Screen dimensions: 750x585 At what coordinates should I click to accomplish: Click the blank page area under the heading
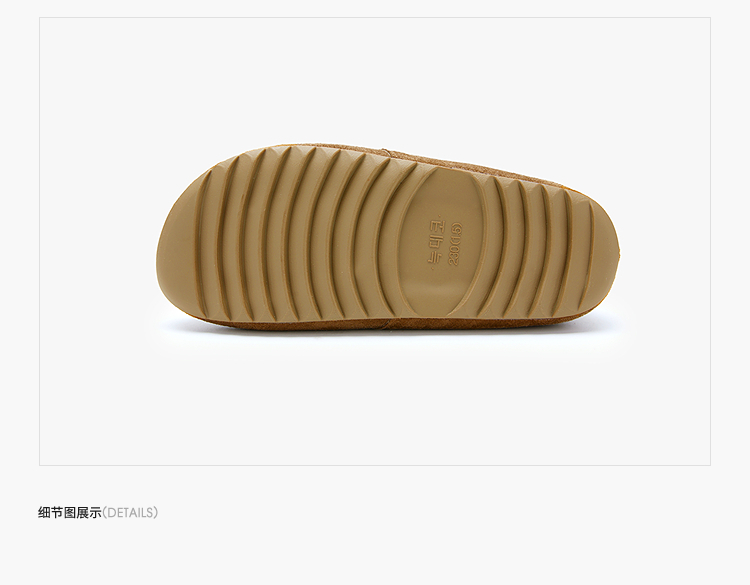pyautogui.click(x=375, y=555)
